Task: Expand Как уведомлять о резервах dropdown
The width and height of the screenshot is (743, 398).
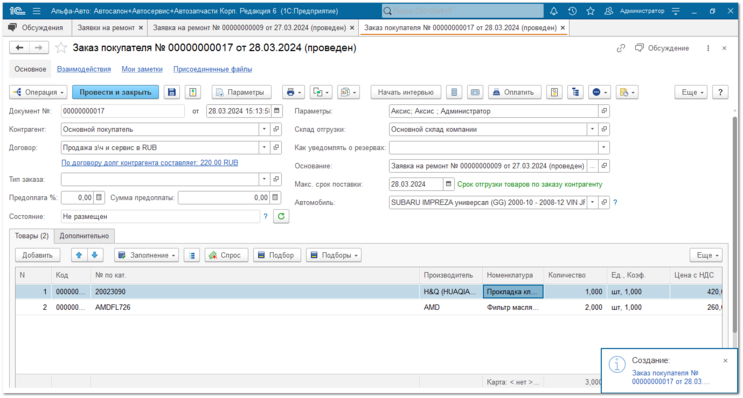Action: 604,148
